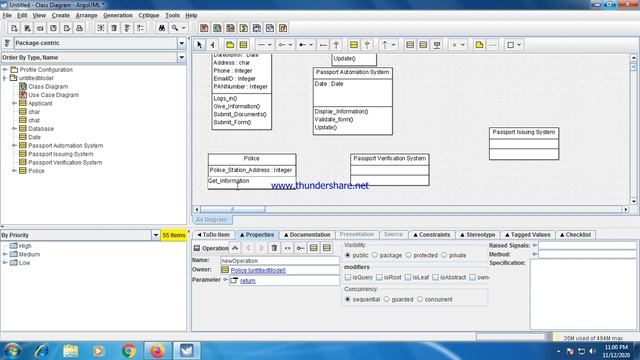Expand the Database tree node
This screenshot has height=360, width=640.
[14, 129]
